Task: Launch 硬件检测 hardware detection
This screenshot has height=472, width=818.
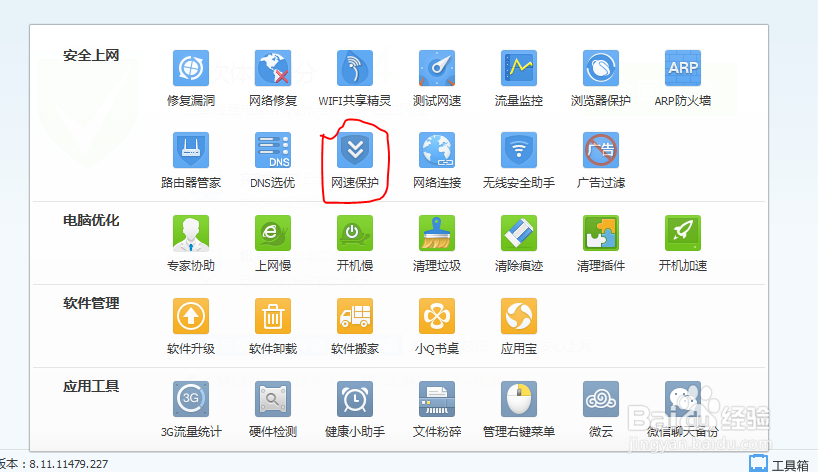Action: pos(273,399)
